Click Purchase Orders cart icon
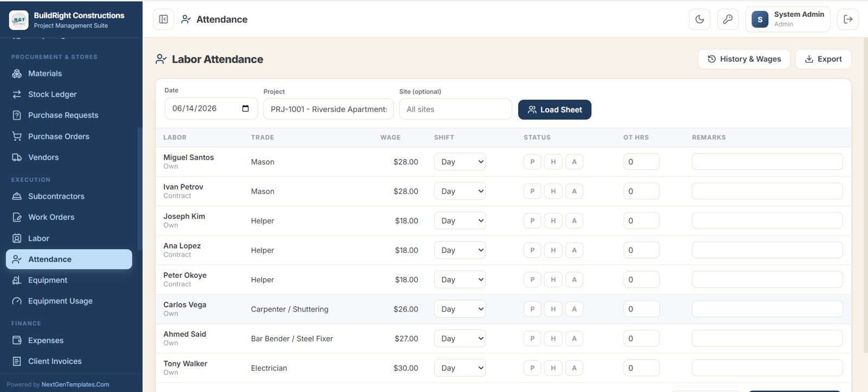The height and width of the screenshot is (392, 868). pyautogui.click(x=17, y=136)
